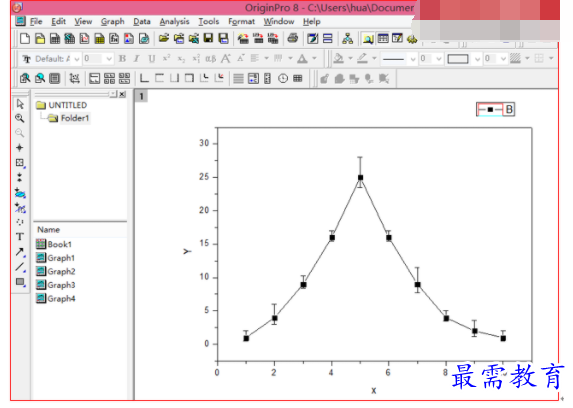
Task: Click the Open project folder icon
Action: [164, 38]
